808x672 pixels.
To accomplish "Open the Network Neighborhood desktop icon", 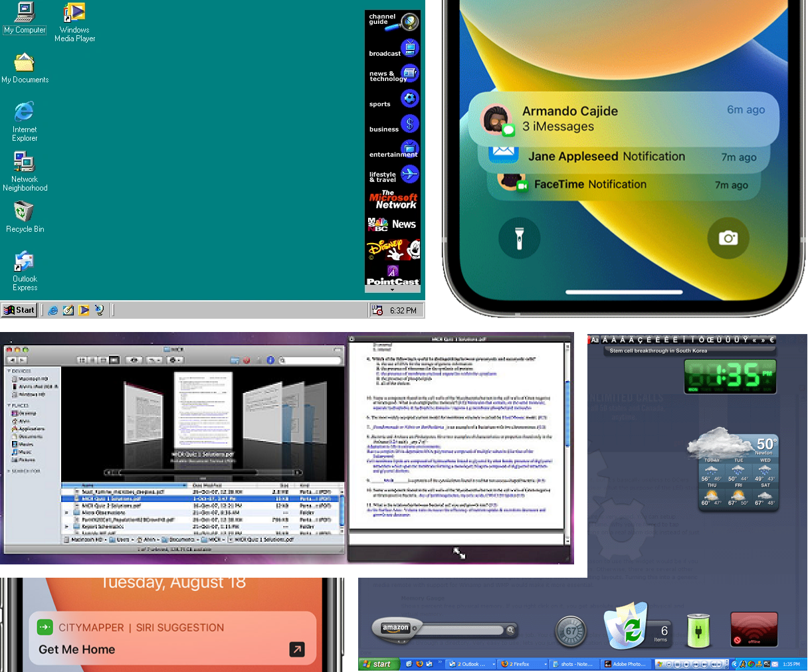I will [25, 172].
